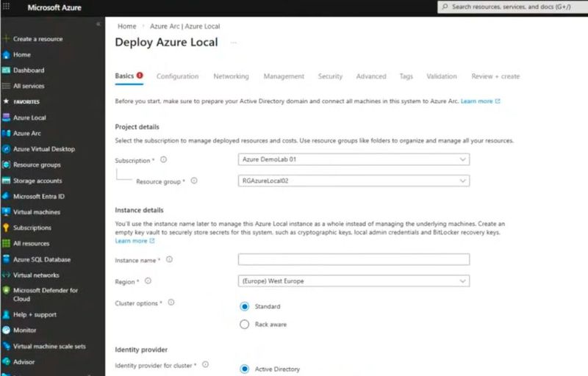
Task: Click the Subscription info tooltip icon
Action: (163, 159)
